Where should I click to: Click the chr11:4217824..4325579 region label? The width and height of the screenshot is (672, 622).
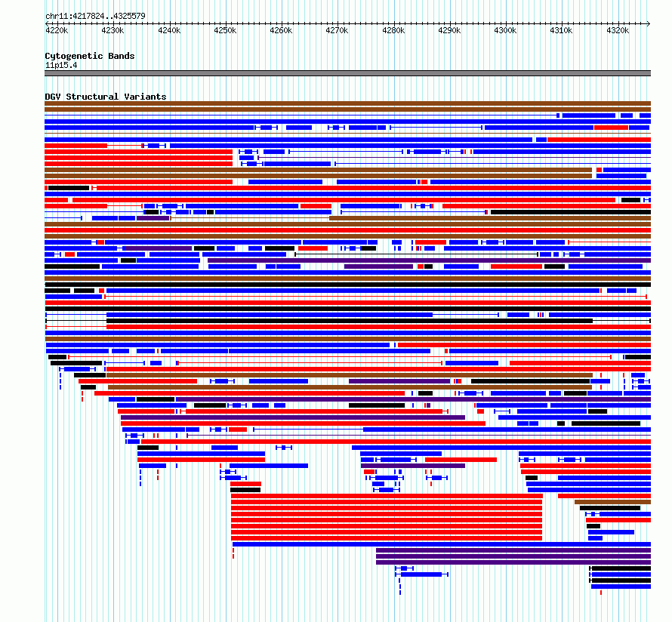(x=96, y=16)
